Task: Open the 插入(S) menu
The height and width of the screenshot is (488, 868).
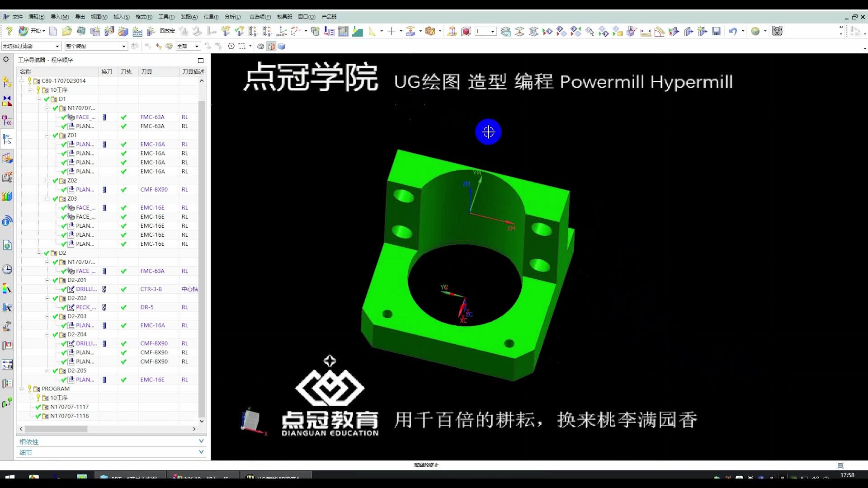Action: (x=121, y=17)
